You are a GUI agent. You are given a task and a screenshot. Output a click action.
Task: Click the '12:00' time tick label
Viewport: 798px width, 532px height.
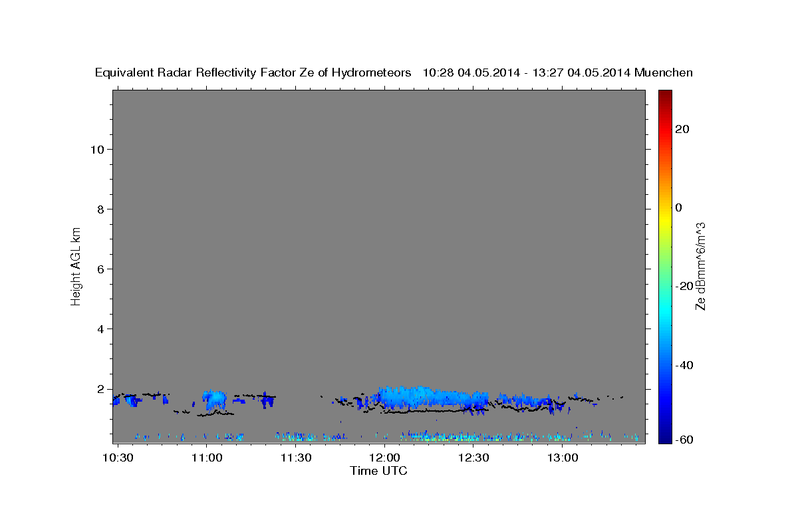point(384,458)
